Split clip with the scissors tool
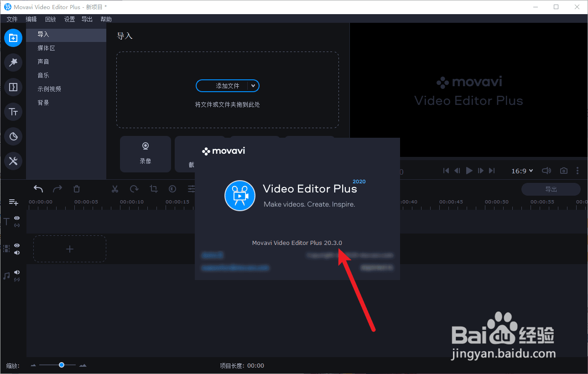This screenshot has height=374, width=588. click(115, 189)
